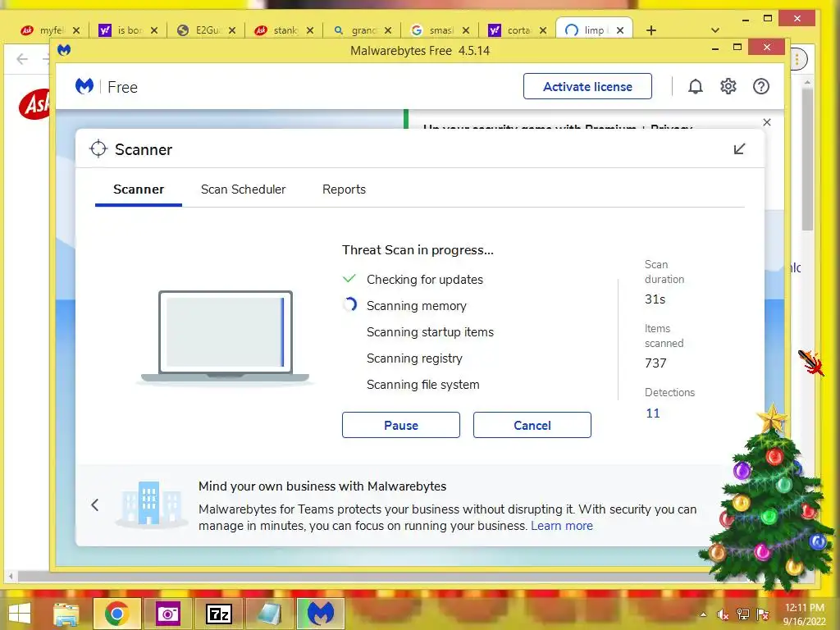The height and width of the screenshot is (630, 840).
Task: Click the network tray icon
Action: (x=743, y=614)
